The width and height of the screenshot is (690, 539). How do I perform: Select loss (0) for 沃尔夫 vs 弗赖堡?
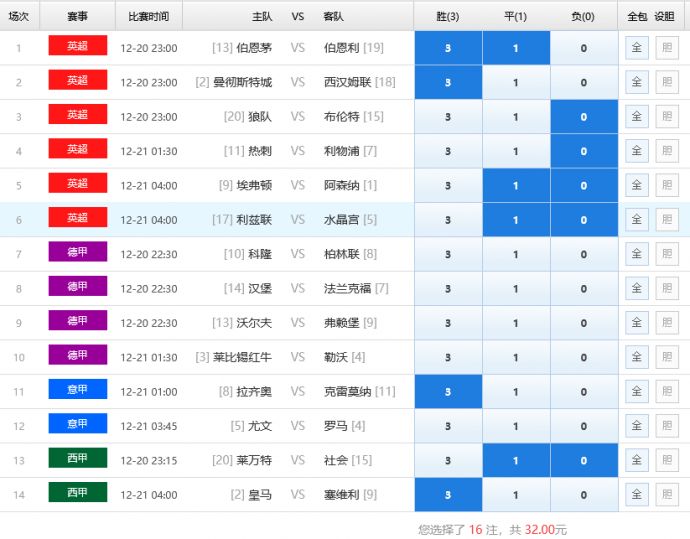coord(584,323)
